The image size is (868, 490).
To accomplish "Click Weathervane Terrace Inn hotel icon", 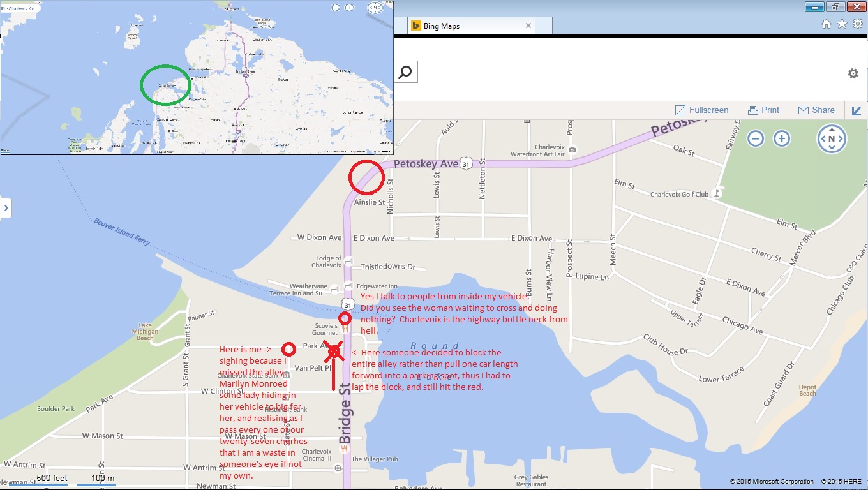I will pyautogui.click(x=334, y=290).
